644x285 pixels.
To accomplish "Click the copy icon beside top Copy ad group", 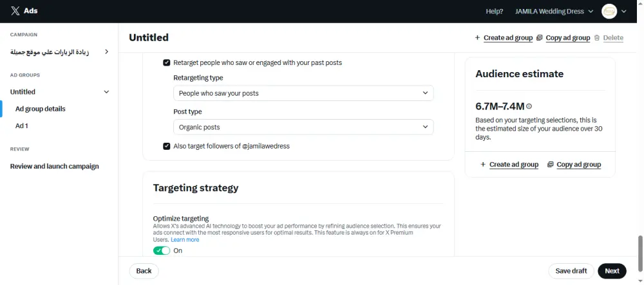I will (x=539, y=38).
